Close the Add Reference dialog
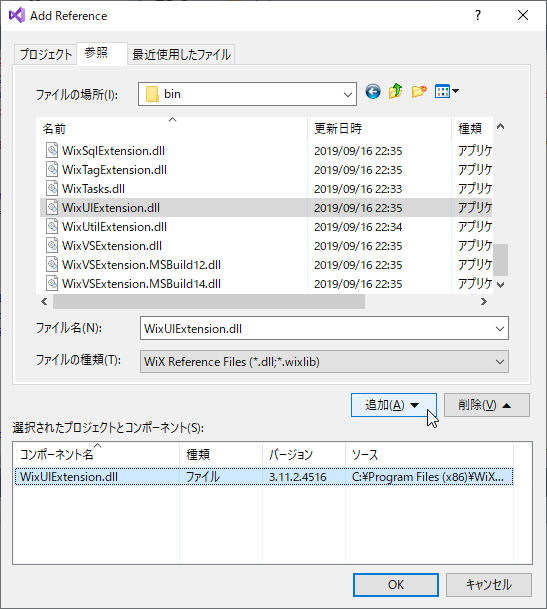This screenshot has height=609, width=547. (x=523, y=16)
